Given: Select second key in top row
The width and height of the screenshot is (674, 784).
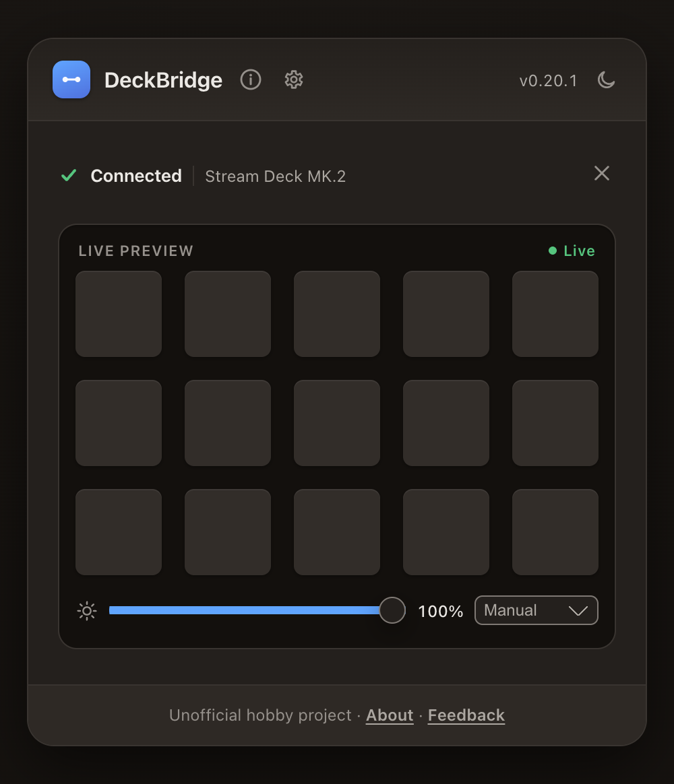Looking at the screenshot, I should coord(228,314).
